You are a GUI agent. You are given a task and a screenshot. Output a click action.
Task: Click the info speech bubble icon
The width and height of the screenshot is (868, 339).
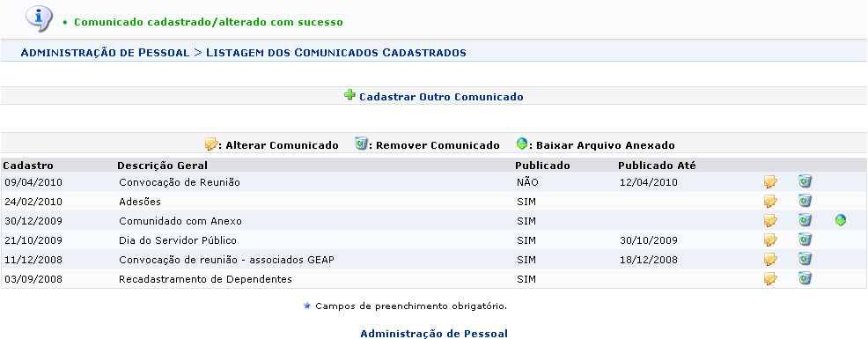point(39,18)
